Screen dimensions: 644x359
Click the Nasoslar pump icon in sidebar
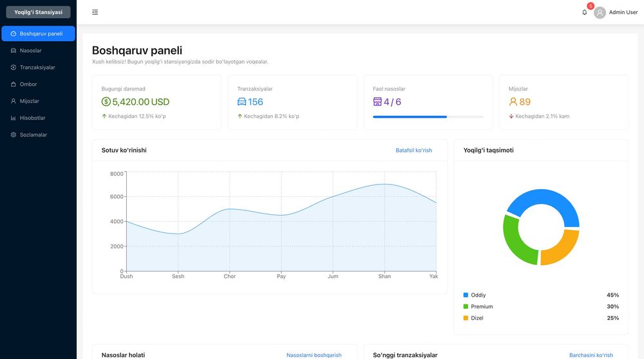pyautogui.click(x=14, y=50)
